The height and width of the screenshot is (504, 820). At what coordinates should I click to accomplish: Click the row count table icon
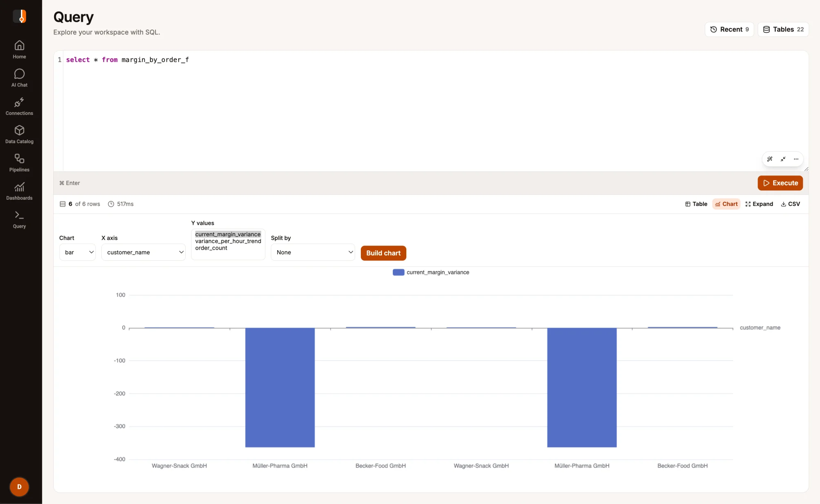coord(63,204)
